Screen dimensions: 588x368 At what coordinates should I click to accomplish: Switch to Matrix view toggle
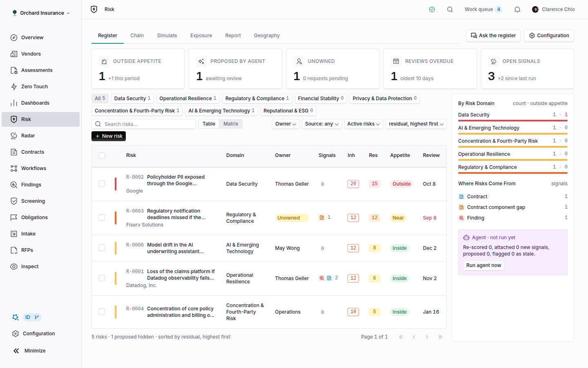pyautogui.click(x=231, y=124)
